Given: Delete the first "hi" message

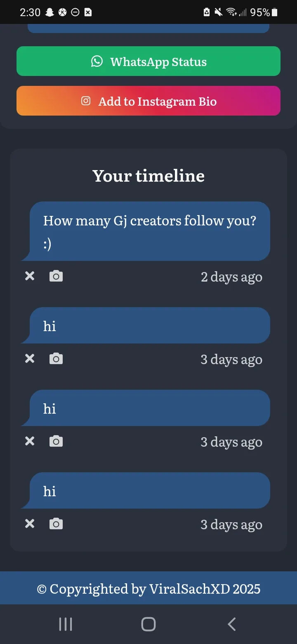Looking at the screenshot, I should pyautogui.click(x=30, y=359).
